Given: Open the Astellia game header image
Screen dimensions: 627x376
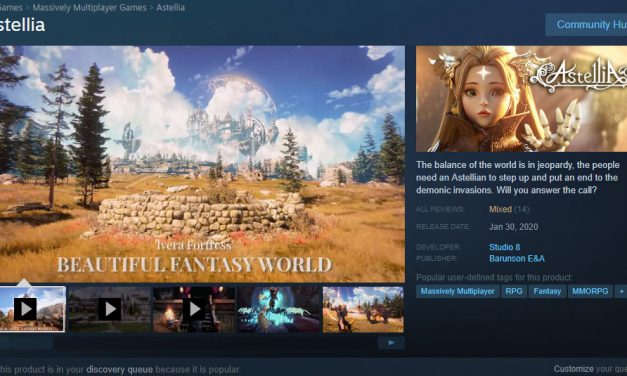Looking at the screenshot, I should point(521,98).
